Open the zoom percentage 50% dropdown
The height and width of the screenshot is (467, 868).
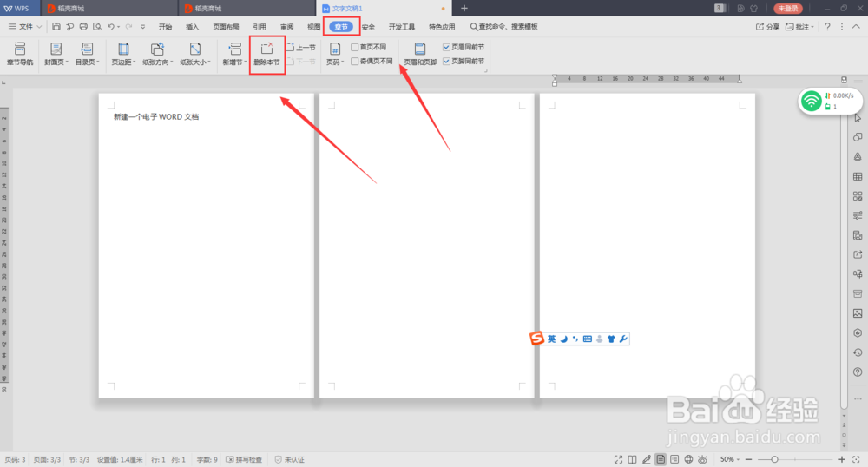(x=730, y=459)
